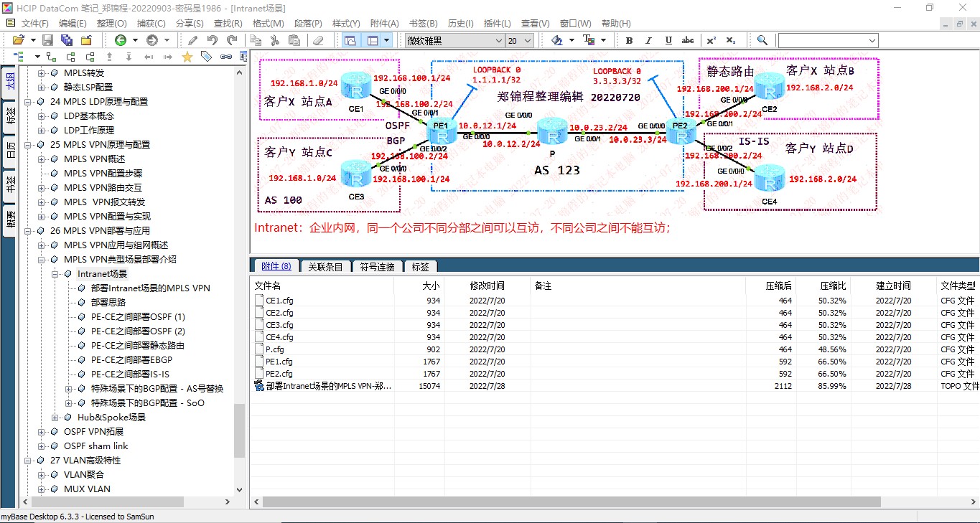Collapse the 24 MPLS LDP原理与配置 node
Screen dimensions: 980x523
click(x=28, y=102)
